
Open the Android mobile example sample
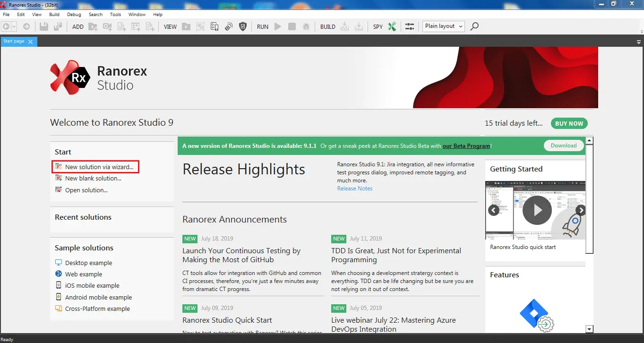point(98,297)
